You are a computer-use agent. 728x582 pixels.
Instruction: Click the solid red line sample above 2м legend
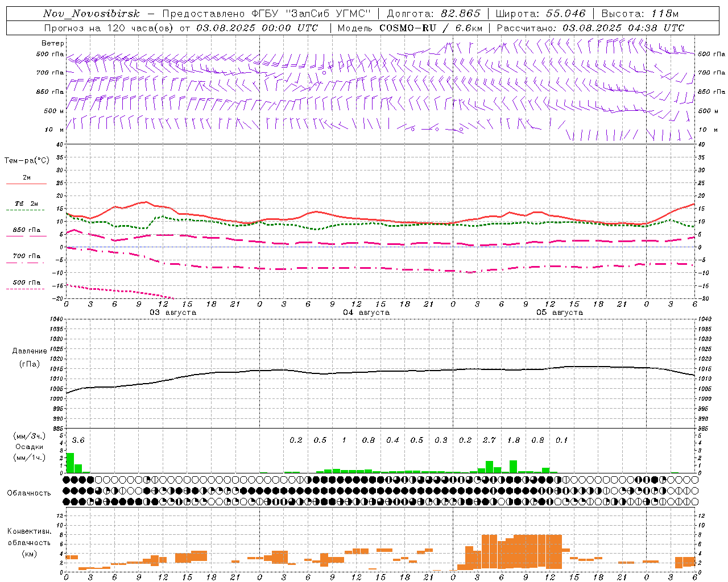(x=27, y=184)
